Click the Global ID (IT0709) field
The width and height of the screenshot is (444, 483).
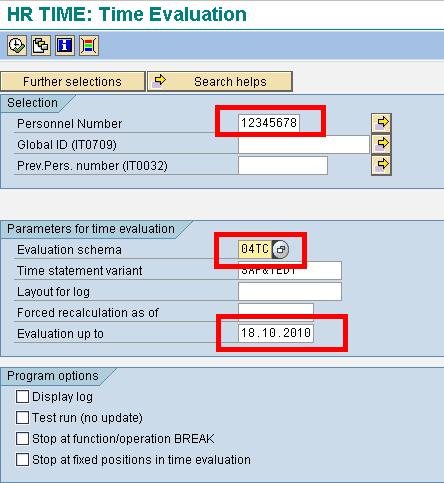pos(304,144)
